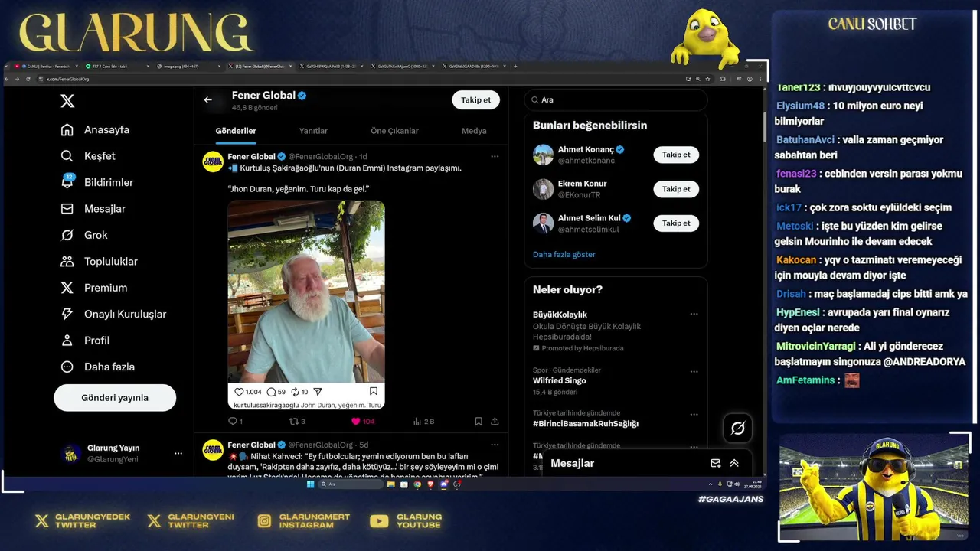The image size is (980, 551).
Task: Show hidden system tray icons
Action: pos(710,484)
